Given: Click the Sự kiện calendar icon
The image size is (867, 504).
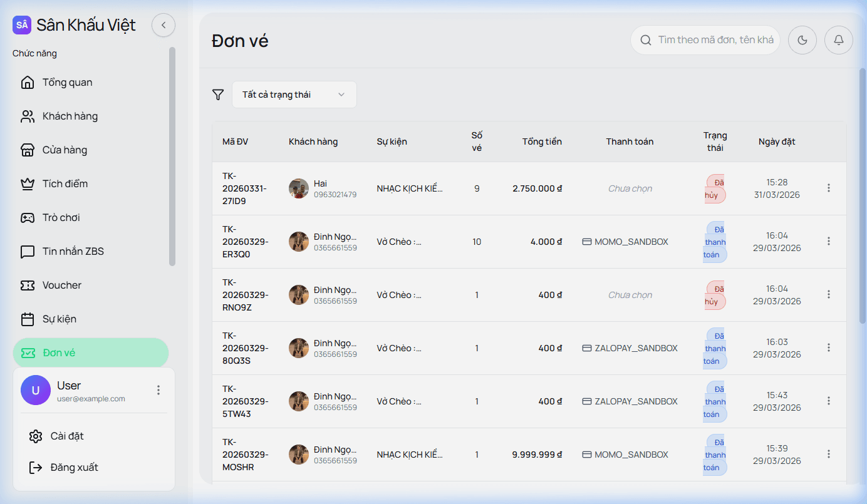Looking at the screenshot, I should click(x=28, y=319).
